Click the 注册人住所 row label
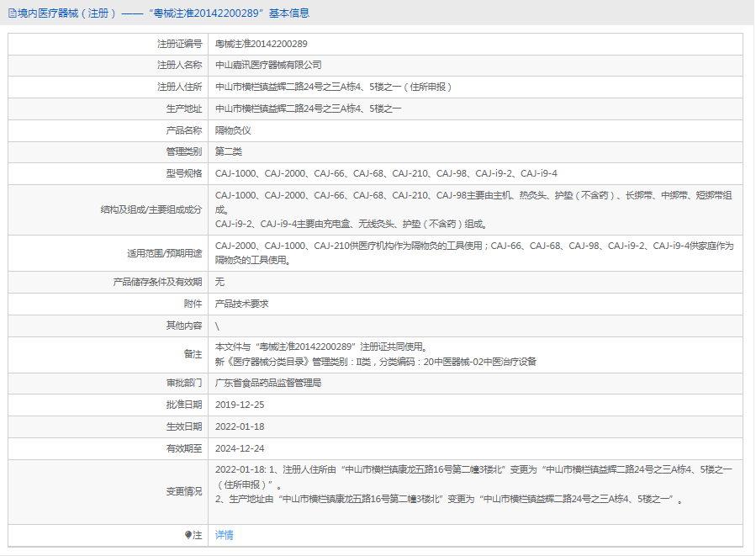756x556 pixels. tap(179, 87)
